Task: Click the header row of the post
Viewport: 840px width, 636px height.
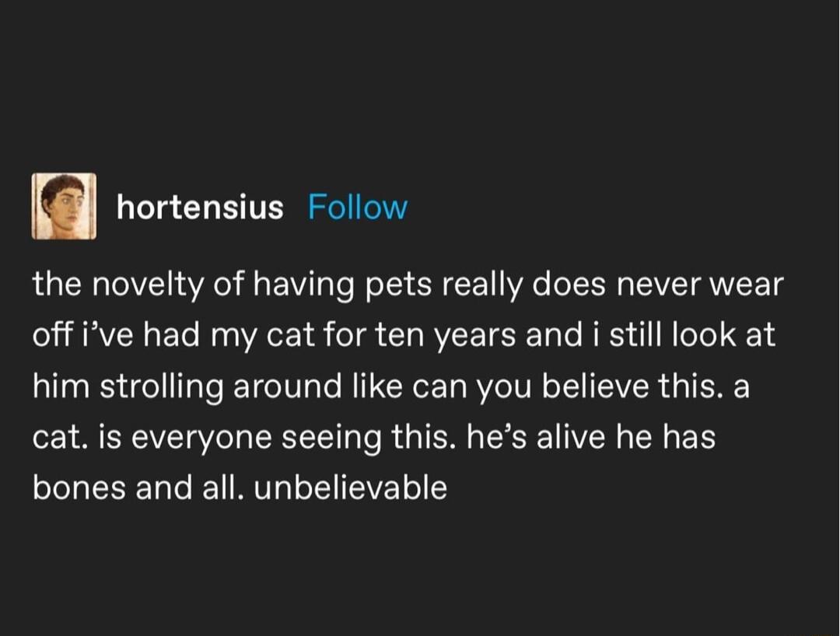Action: [x=233, y=204]
